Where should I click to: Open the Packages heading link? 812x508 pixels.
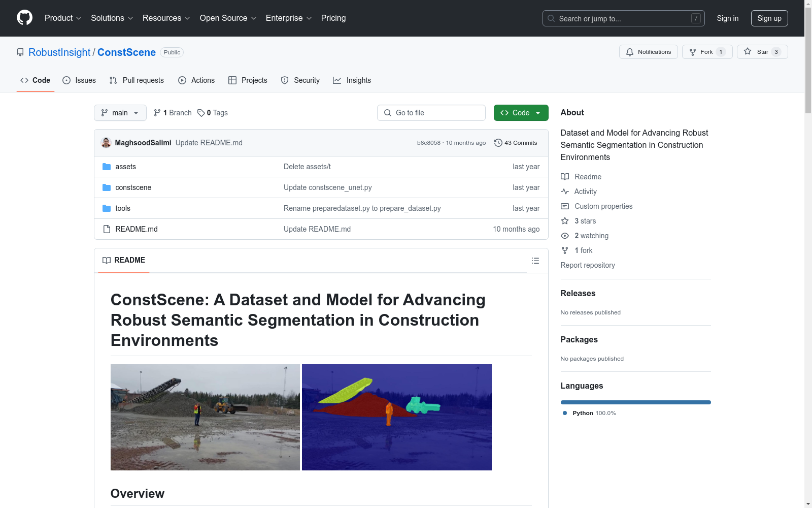[579, 339]
